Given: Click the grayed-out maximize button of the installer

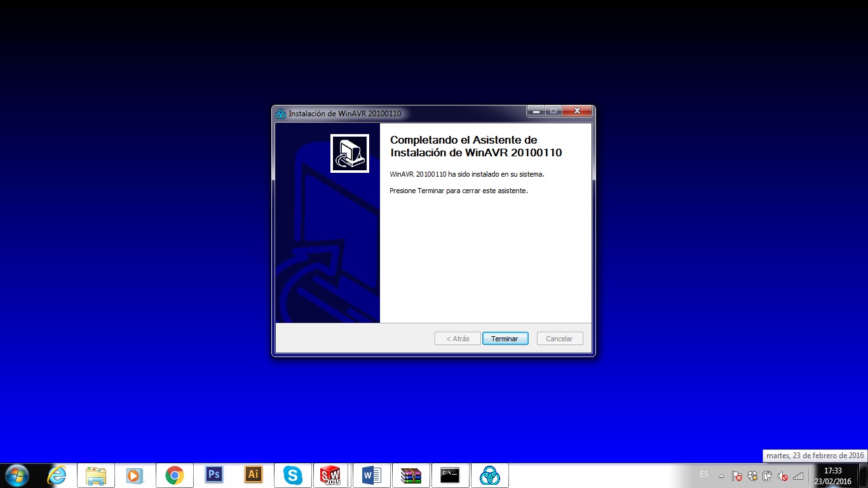Looking at the screenshot, I should pos(553,111).
